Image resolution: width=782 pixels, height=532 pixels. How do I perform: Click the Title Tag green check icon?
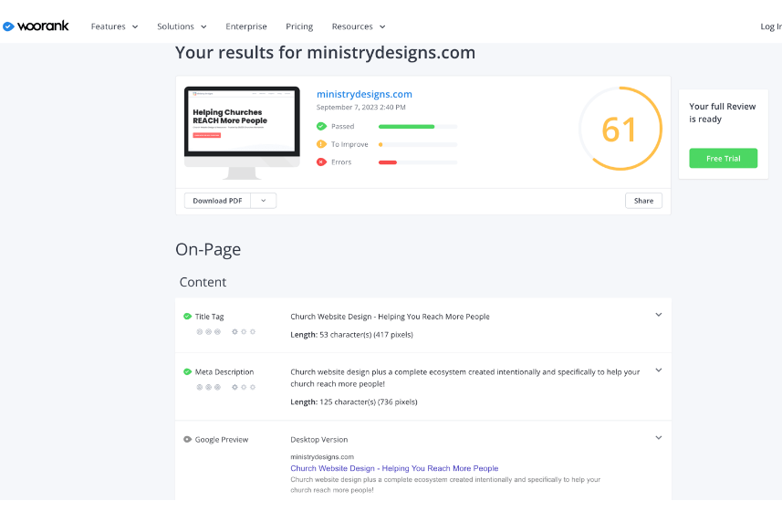pyautogui.click(x=188, y=317)
